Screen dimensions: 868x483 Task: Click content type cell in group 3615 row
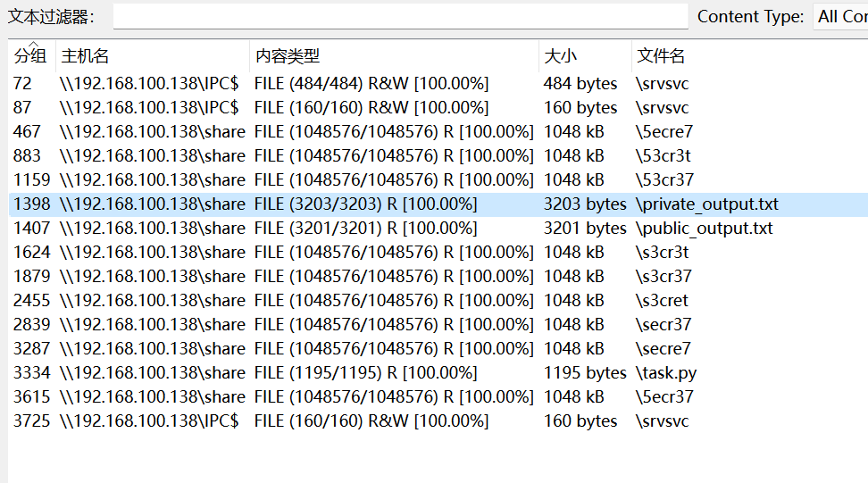tap(394, 396)
